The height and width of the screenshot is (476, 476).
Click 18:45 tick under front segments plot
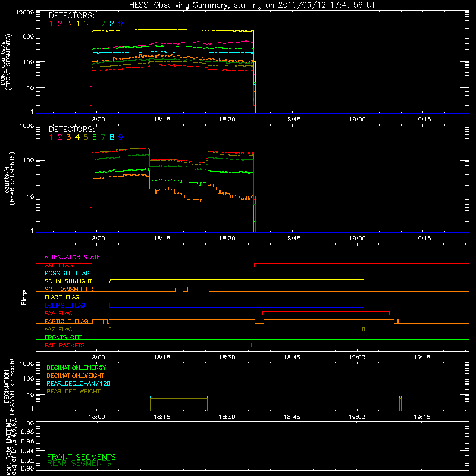(292, 120)
